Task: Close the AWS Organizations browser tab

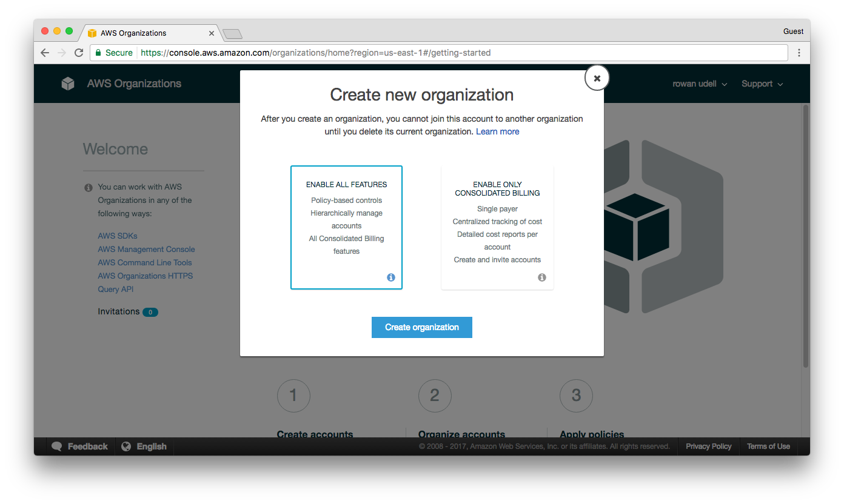Action: pyautogui.click(x=212, y=33)
